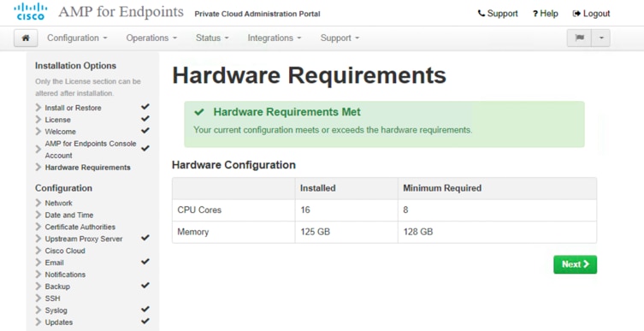This screenshot has height=331, width=644.
Task: Click the checkmark next to Install or Restore
Action: [145, 107]
